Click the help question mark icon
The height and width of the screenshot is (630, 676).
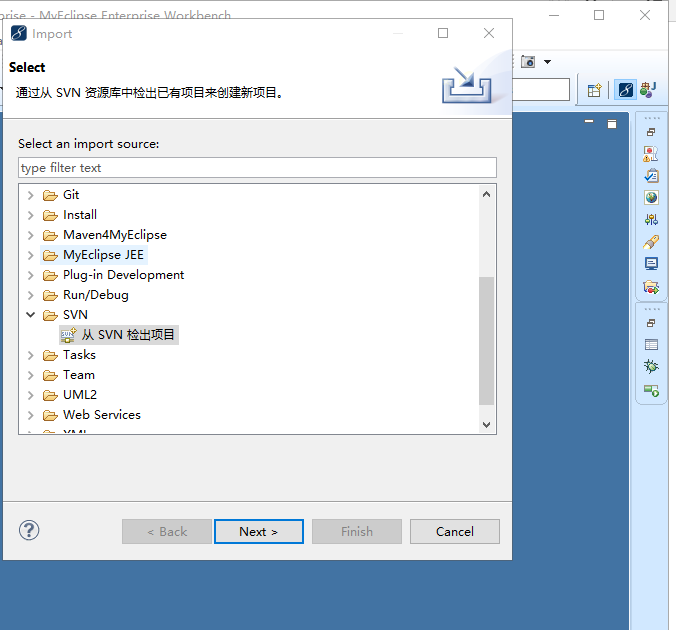[29, 530]
